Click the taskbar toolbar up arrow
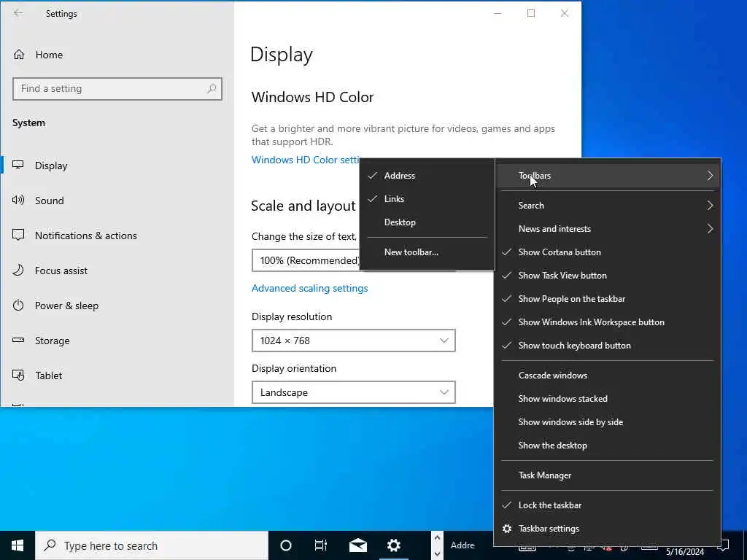This screenshot has height=560, width=747. [x=438, y=538]
